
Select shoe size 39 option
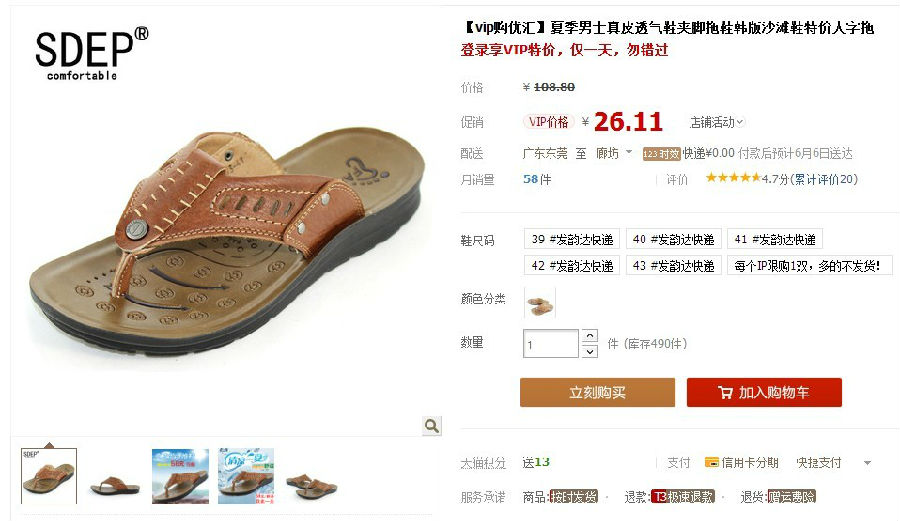pos(572,239)
